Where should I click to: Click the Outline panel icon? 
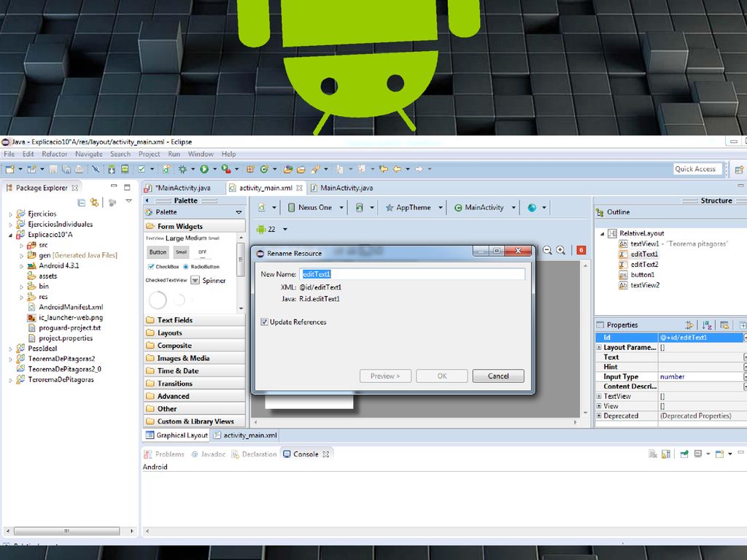pyautogui.click(x=600, y=212)
